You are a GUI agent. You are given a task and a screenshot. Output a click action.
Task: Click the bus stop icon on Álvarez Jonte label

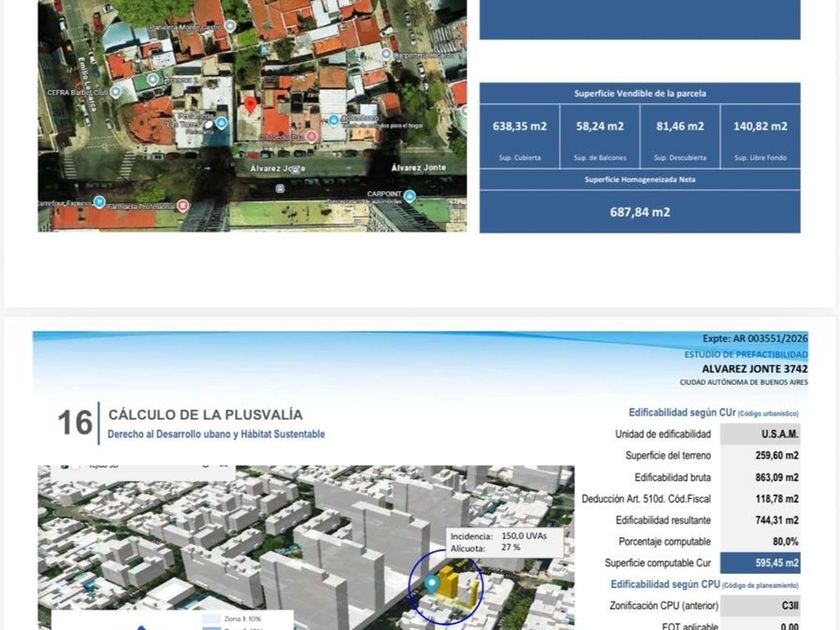[x=294, y=169]
